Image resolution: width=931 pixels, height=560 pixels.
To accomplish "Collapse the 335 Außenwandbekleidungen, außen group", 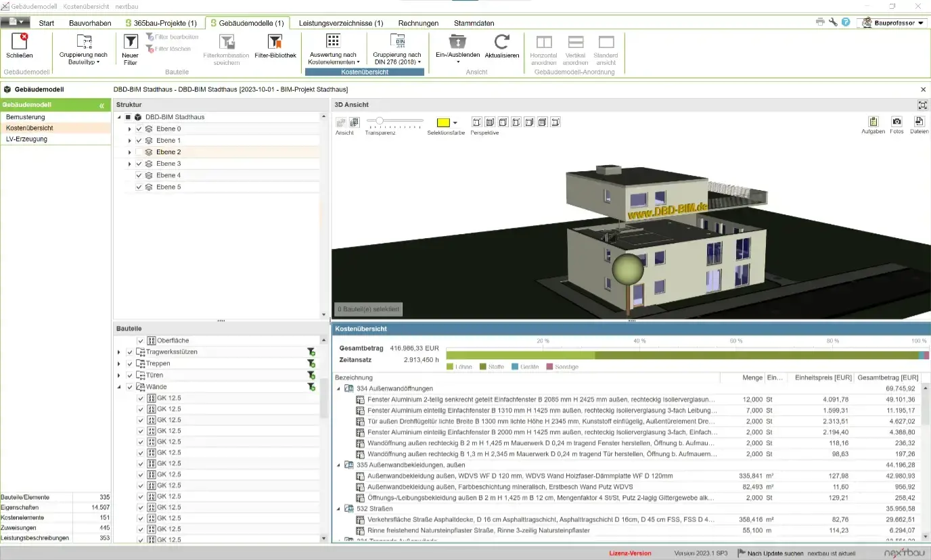I will 339,465.
